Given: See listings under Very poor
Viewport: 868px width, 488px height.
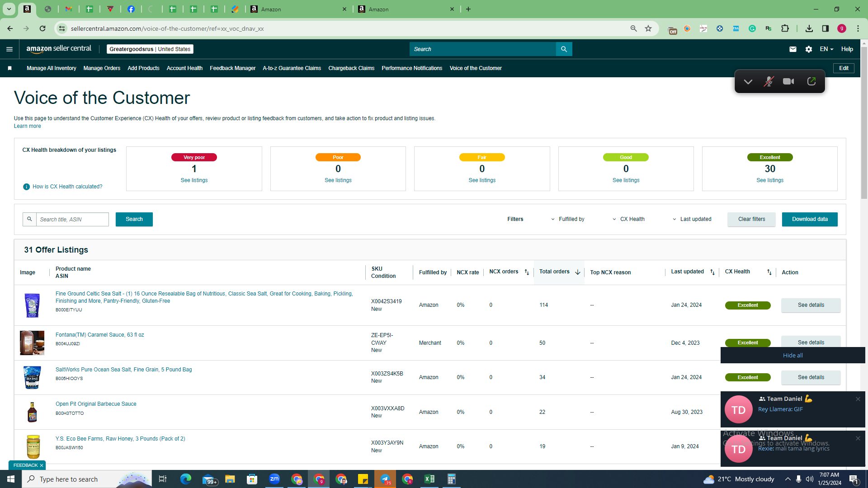Looking at the screenshot, I should point(194,180).
